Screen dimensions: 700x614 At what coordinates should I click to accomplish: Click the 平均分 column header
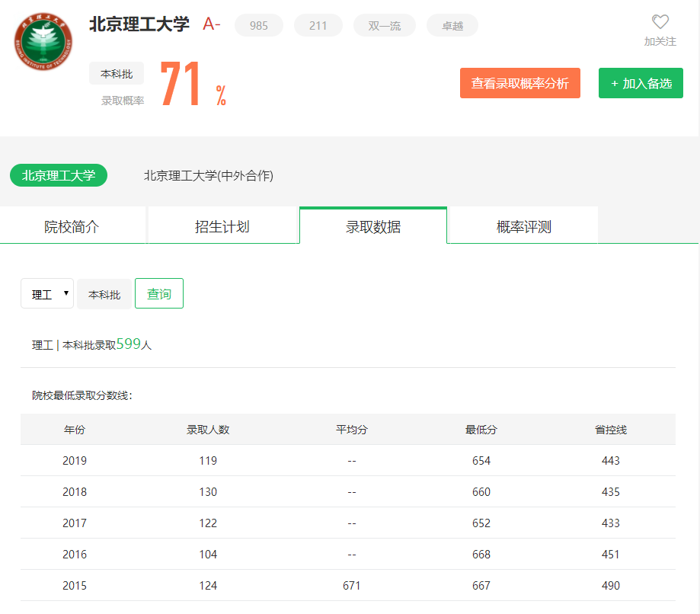[352, 430]
